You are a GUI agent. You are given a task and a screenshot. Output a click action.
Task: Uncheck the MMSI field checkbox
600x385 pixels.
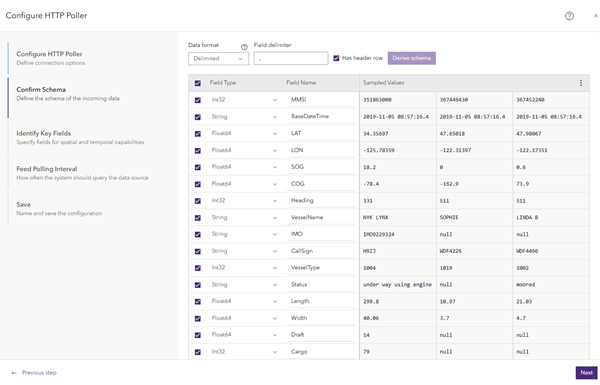(197, 100)
